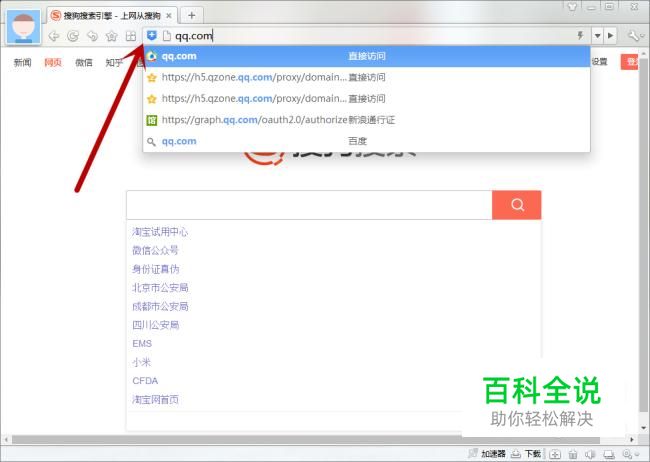Open the 下载 download manager
This screenshot has width=650, height=462.
[x=526, y=454]
